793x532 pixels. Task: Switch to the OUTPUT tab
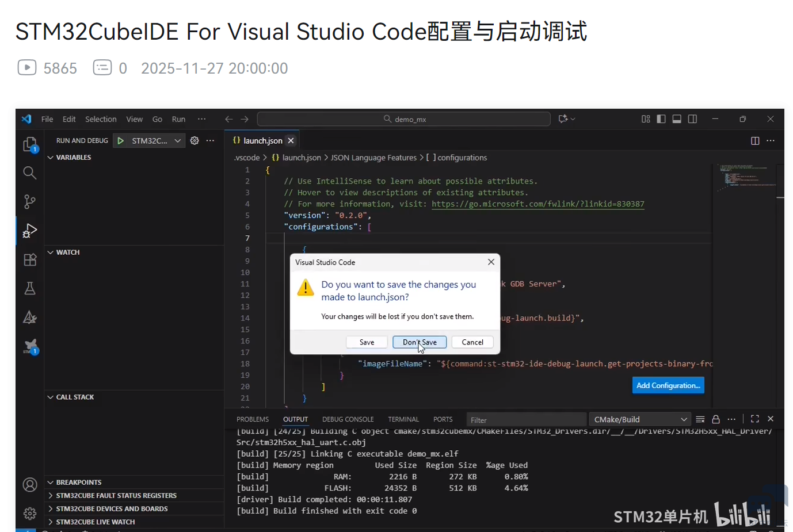296,419
